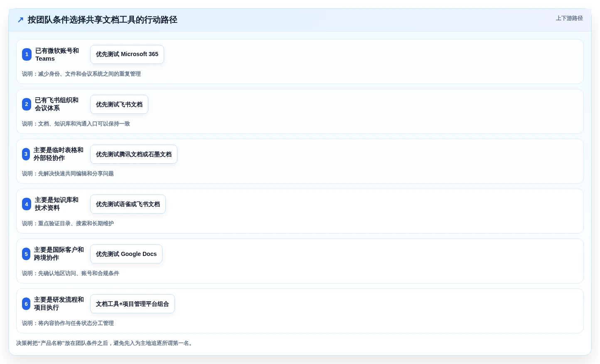
Task: Click the 优先测试语雀或飞书文档 button
Action: [128, 204]
